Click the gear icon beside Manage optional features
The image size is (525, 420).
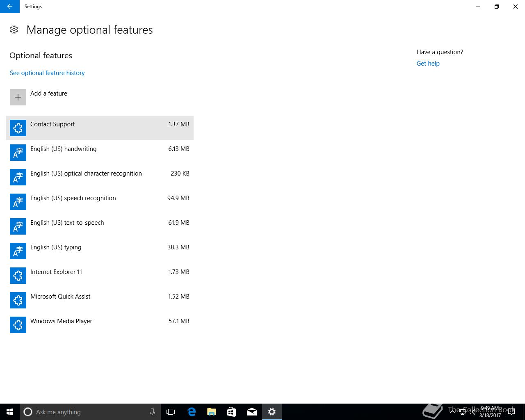tap(14, 30)
